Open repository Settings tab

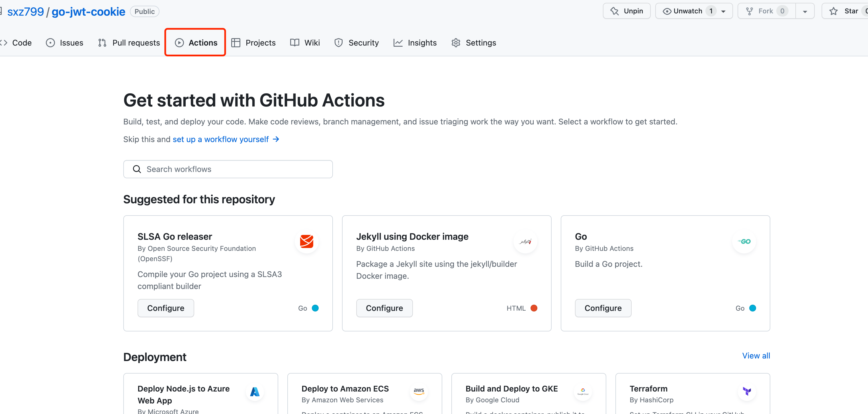pos(474,43)
